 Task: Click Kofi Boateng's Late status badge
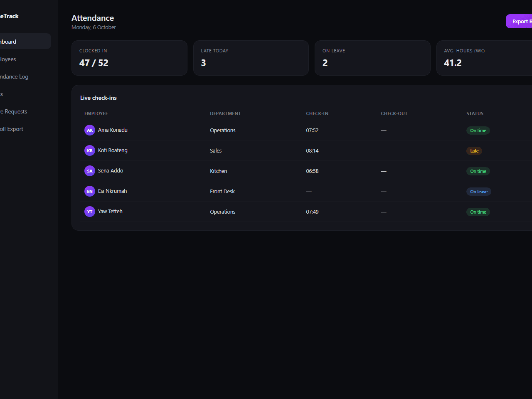[474, 151]
